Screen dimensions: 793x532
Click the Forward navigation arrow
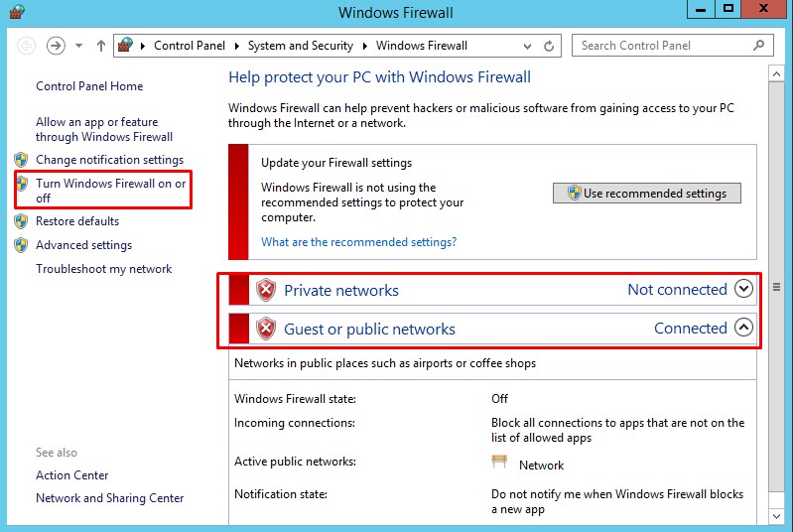56,46
